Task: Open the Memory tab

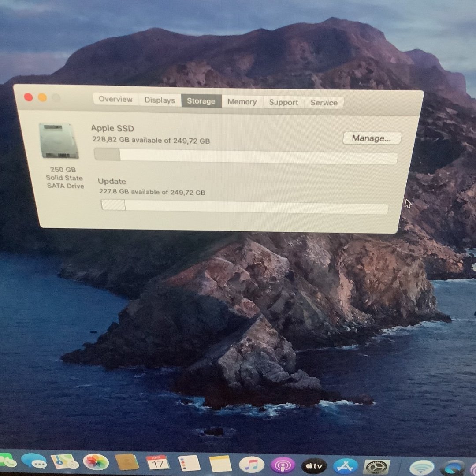Action: (242, 102)
